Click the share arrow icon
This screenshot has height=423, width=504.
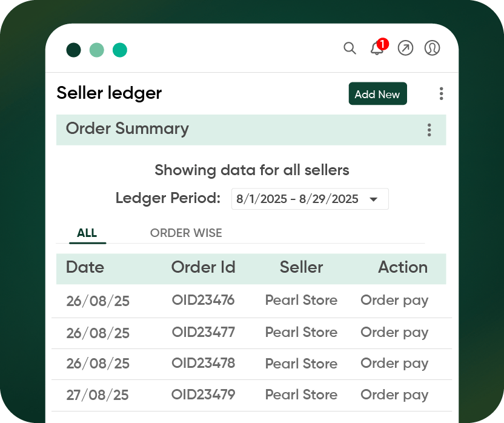coord(405,48)
